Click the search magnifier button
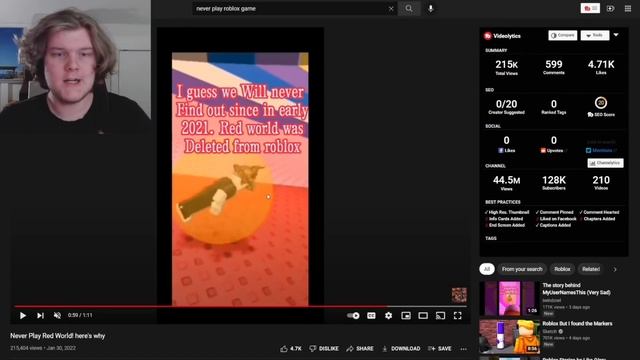This screenshot has width=640, height=360. [409, 9]
